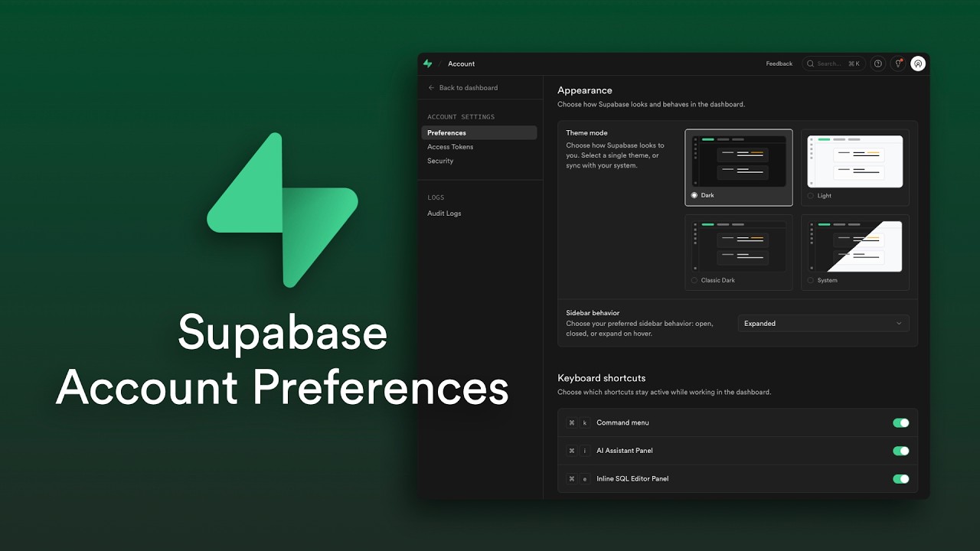This screenshot has height=551, width=980.
Task: Open Preferences in account settings
Action: coord(479,133)
